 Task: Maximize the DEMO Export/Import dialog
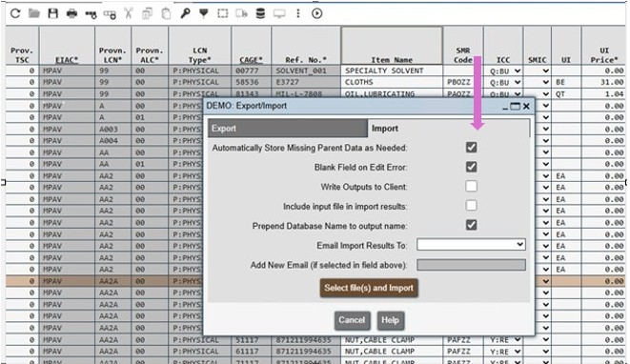[515, 106]
